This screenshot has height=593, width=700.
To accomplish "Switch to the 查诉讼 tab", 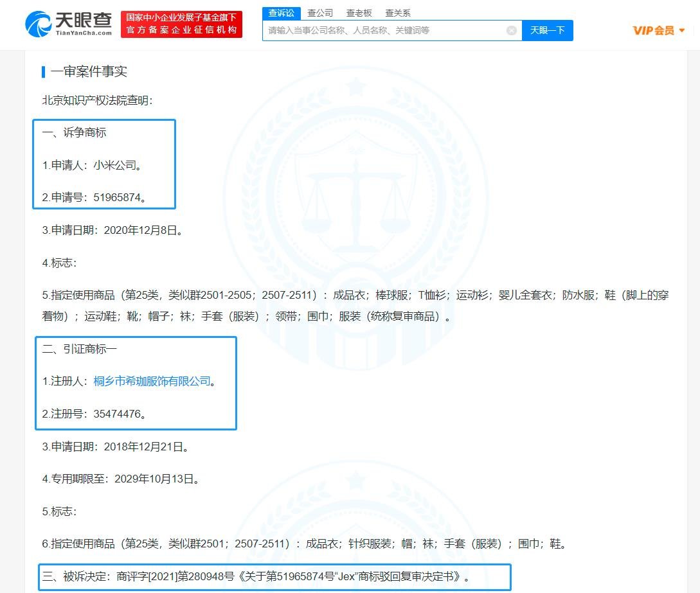I will (282, 13).
